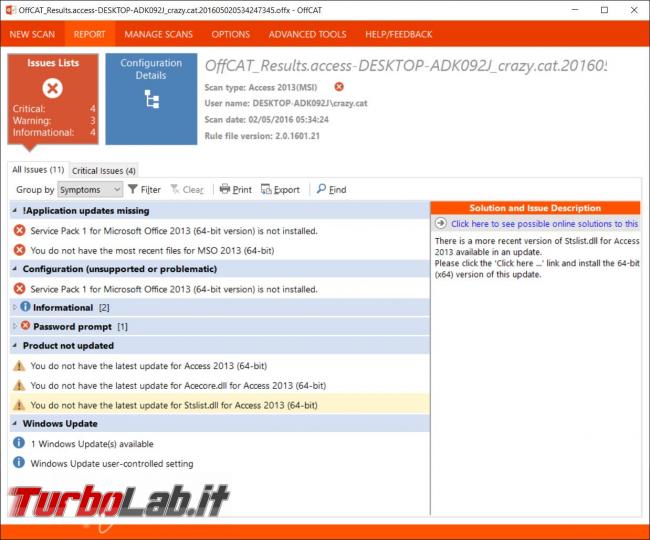This screenshot has height=540, width=650.
Task: Click the Export label in the toolbar
Action: click(x=287, y=190)
